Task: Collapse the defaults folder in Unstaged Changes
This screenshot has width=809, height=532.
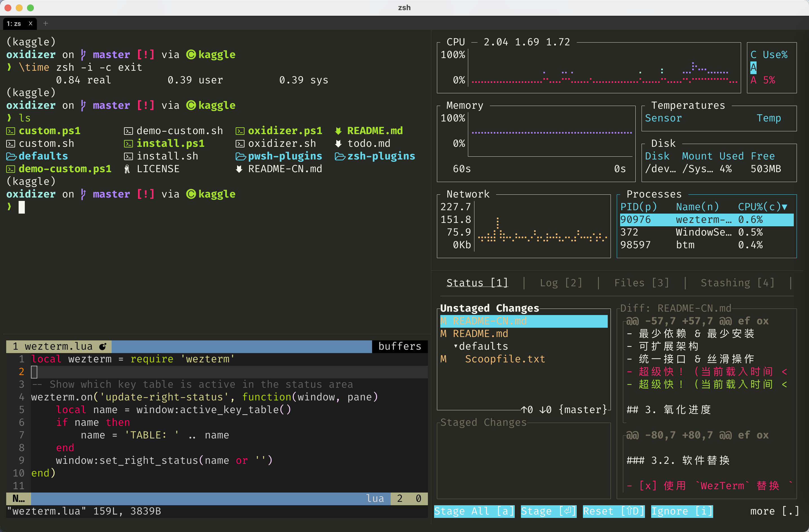Action: pos(456,346)
